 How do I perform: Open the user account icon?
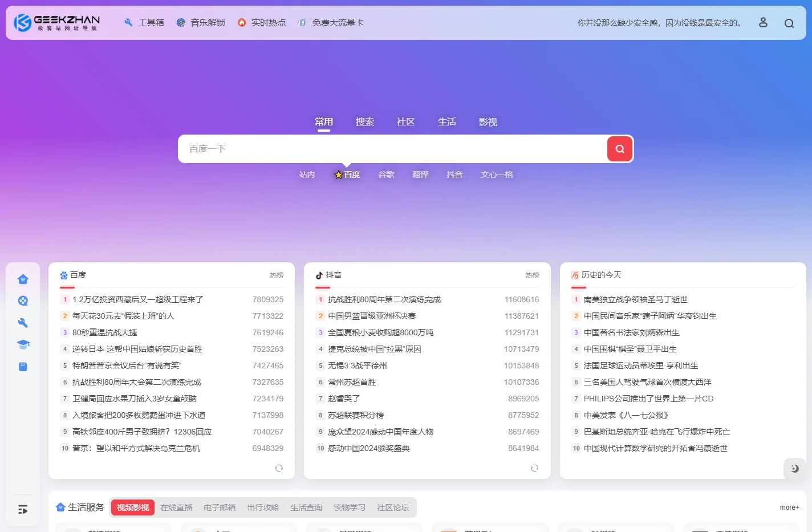(763, 22)
